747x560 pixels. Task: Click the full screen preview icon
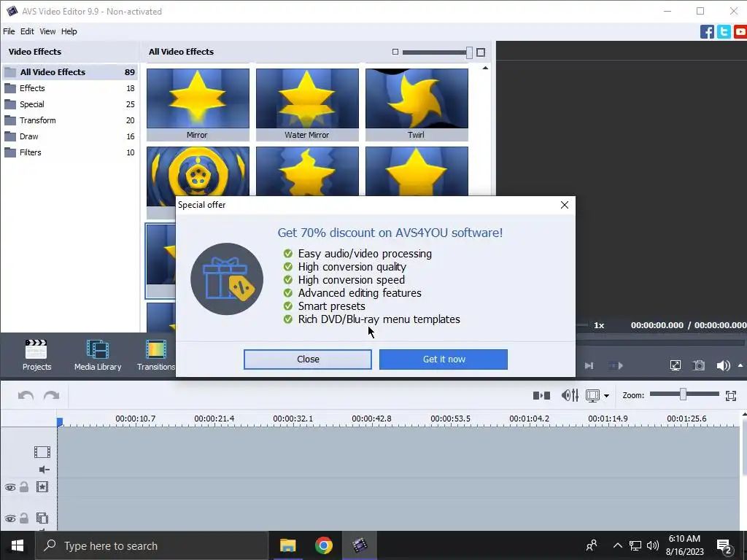pos(675,365)
